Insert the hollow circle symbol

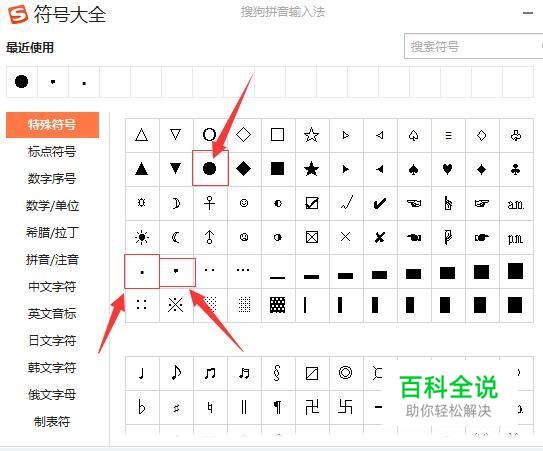tap(210, 135)
